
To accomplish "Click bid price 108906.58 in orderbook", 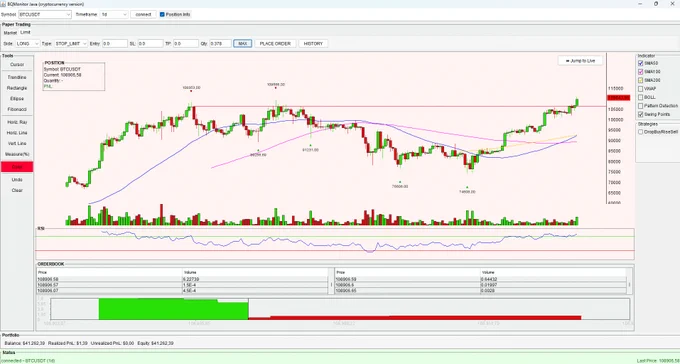I will pyautogui.click(x=48, y=279).
